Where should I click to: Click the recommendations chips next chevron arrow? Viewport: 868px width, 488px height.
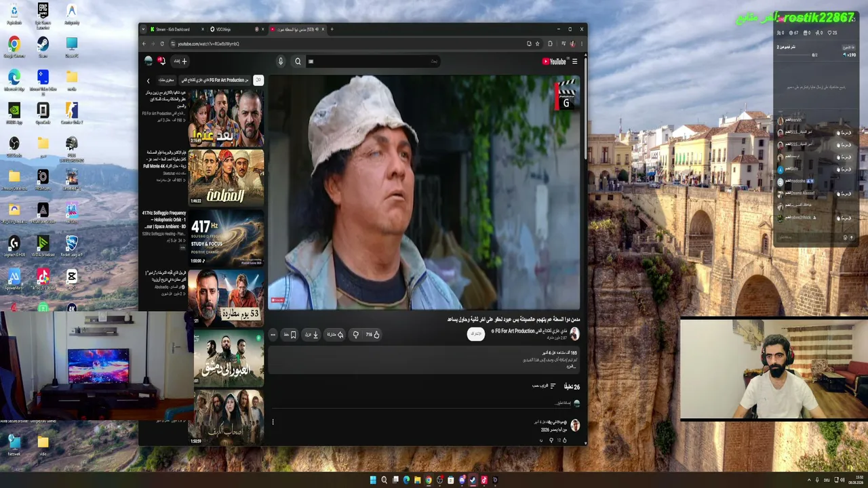[x=149, y=81]
